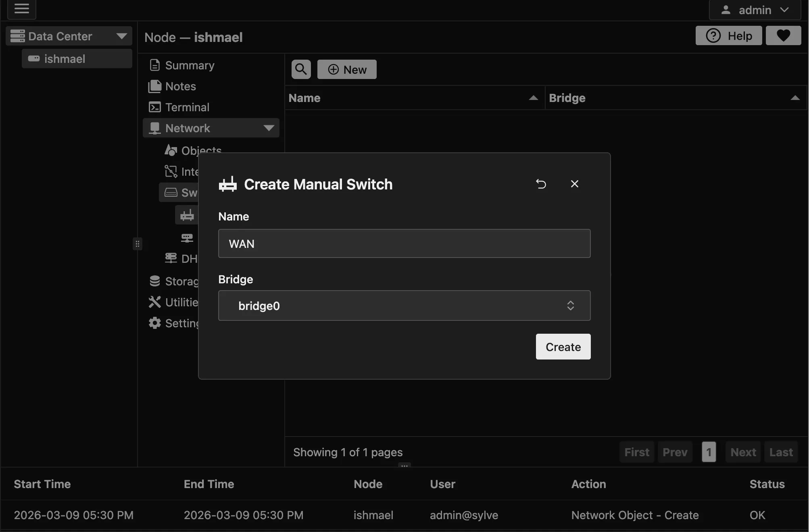The image size is (809, 532).
Task: Open the Notes sidebar item
Action: 180,86
